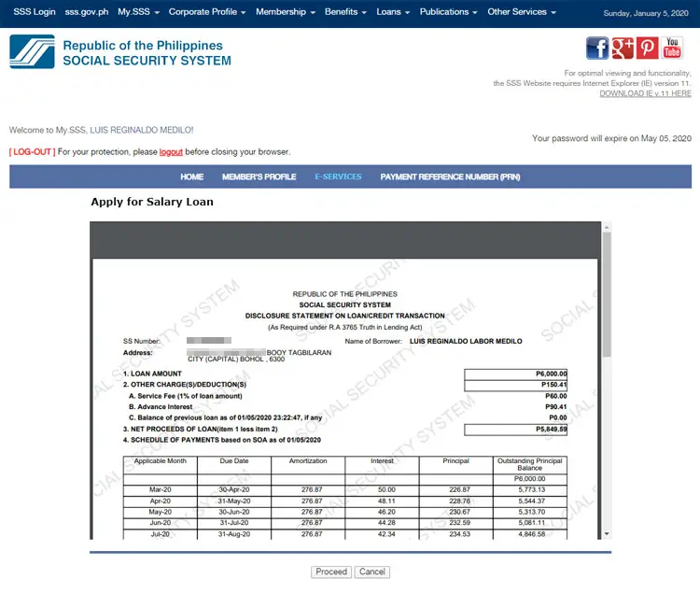700x593 pixels.
Task: Click the Apply for Salary Loan heading
Action: (152, 202)
